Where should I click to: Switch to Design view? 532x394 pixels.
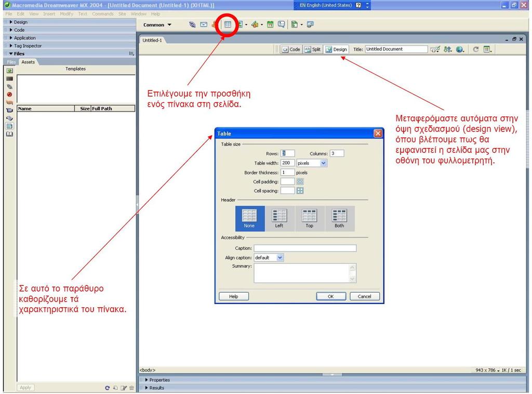click(336, 49)
